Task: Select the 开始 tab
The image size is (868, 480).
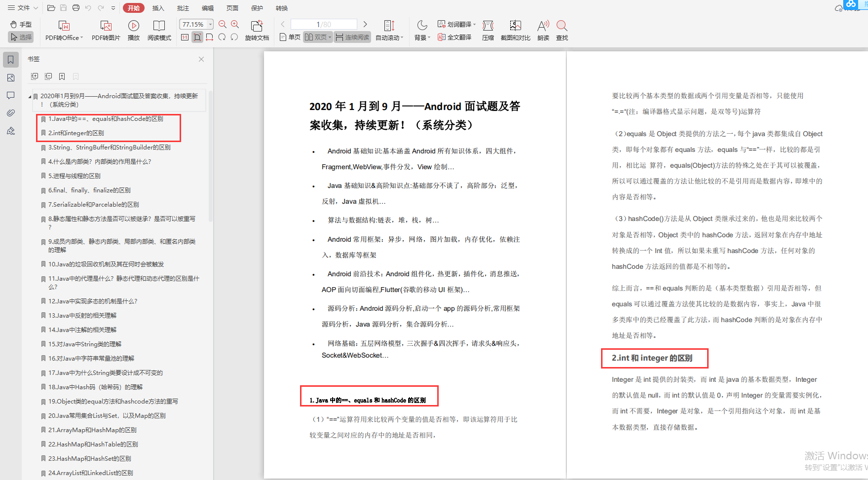Action: 134,8
